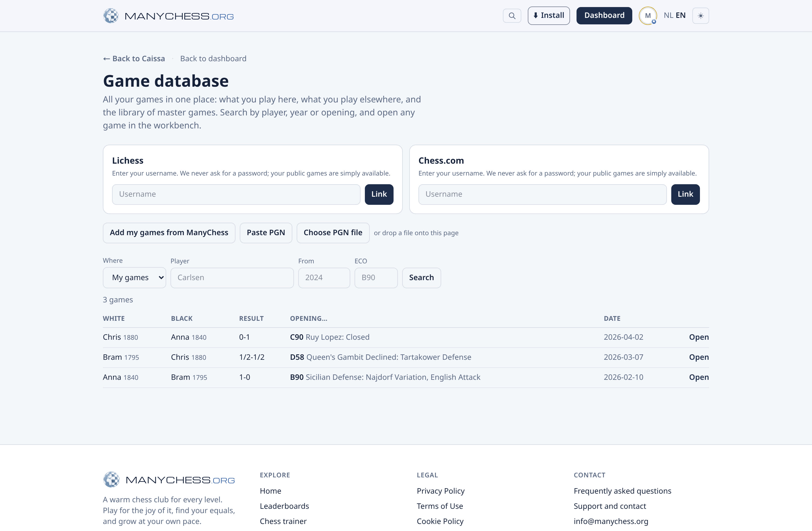Click the 0-1 result cell
This screenshot has height=531, width=812.
[244, 337]
